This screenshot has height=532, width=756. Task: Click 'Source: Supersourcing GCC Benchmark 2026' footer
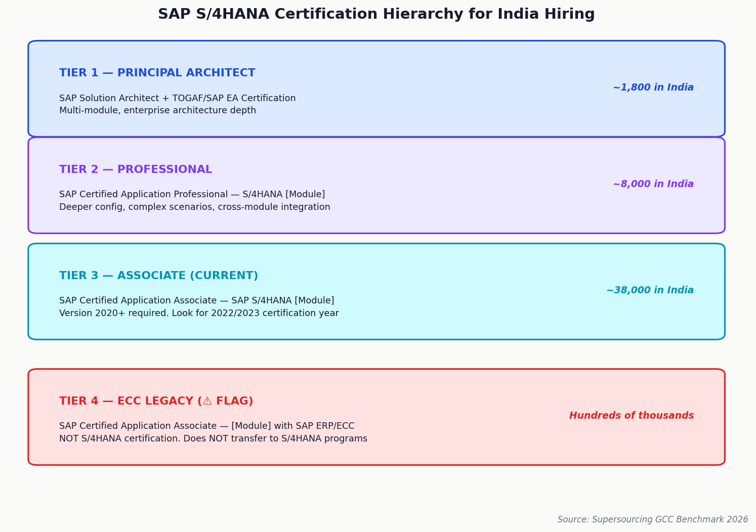tap(653, 520)
